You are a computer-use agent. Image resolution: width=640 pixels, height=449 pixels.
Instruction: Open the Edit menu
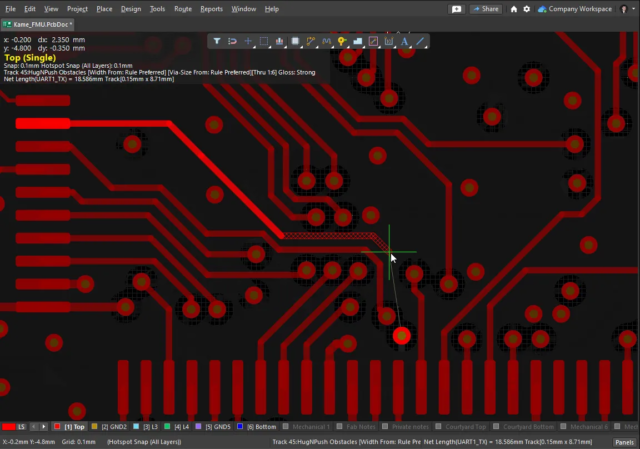click(x=30, y=9)
